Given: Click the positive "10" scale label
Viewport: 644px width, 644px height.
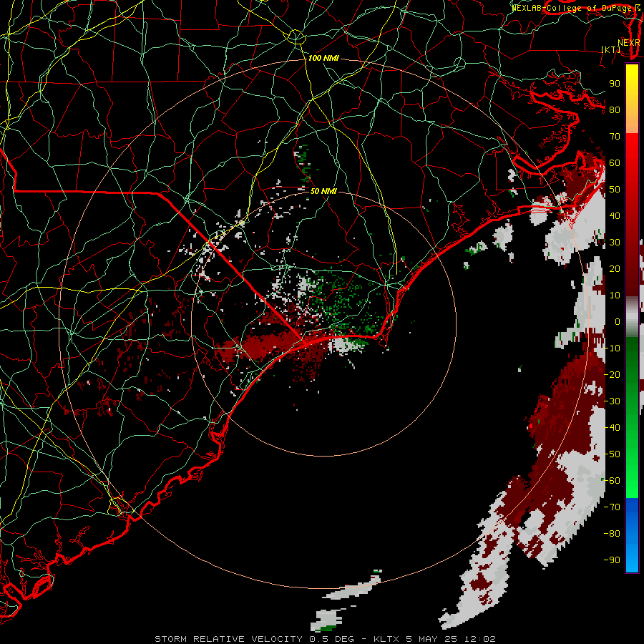Looking at the screenshot, I should tap(615, 296).
